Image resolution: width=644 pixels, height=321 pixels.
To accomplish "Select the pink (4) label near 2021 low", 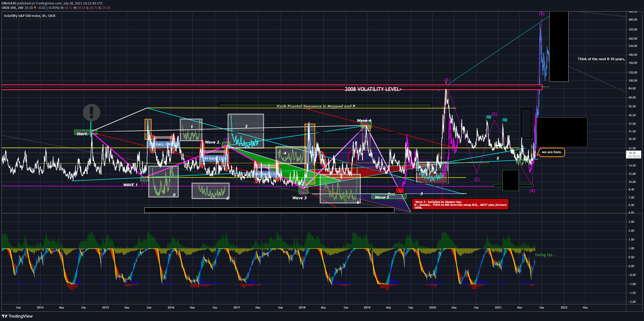I will point(532,191).
